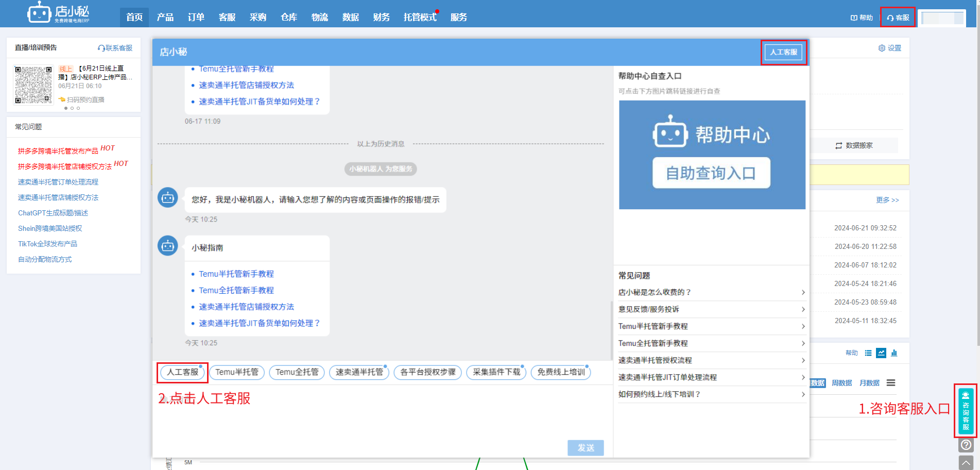Screen dimensions: 980x470
Task: Open the 客服 menu in navigation bar
Action: pos(227,18)
